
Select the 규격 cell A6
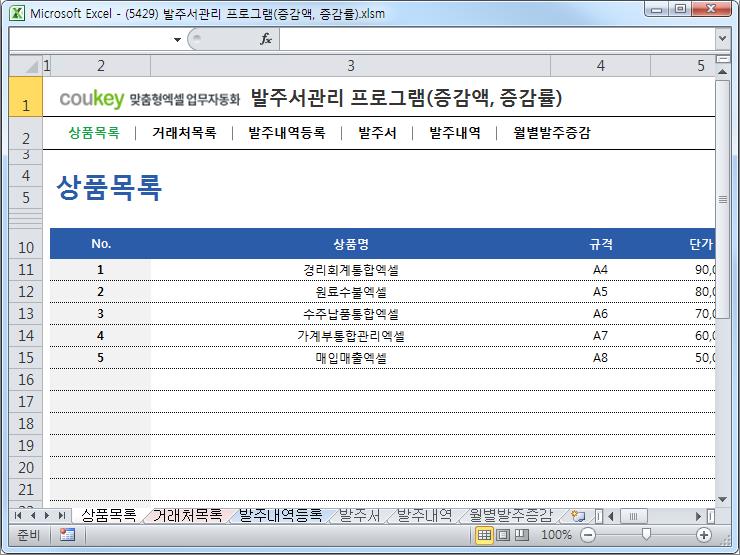(600, 314)
